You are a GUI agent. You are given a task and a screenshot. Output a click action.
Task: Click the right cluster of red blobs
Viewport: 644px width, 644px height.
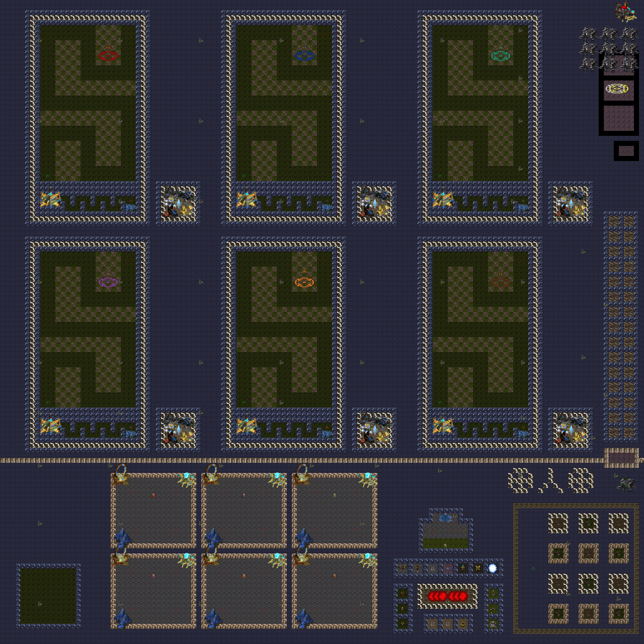[458, 596]
